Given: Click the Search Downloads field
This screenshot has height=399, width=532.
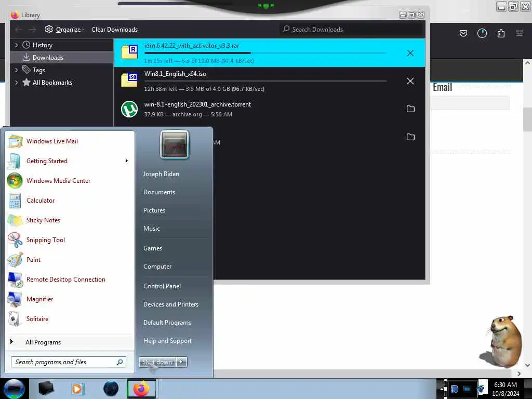Looking at the screenshot, I should (351, 30).
